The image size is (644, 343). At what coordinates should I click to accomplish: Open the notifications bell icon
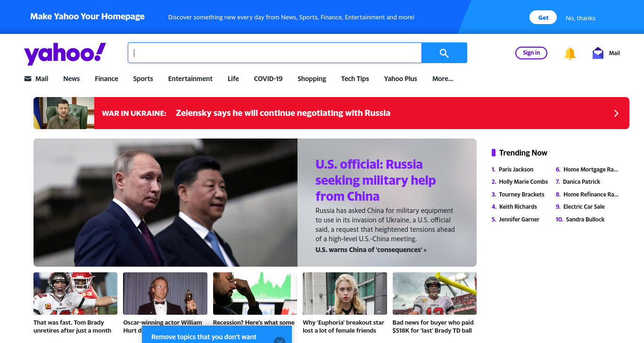(570, 53)
